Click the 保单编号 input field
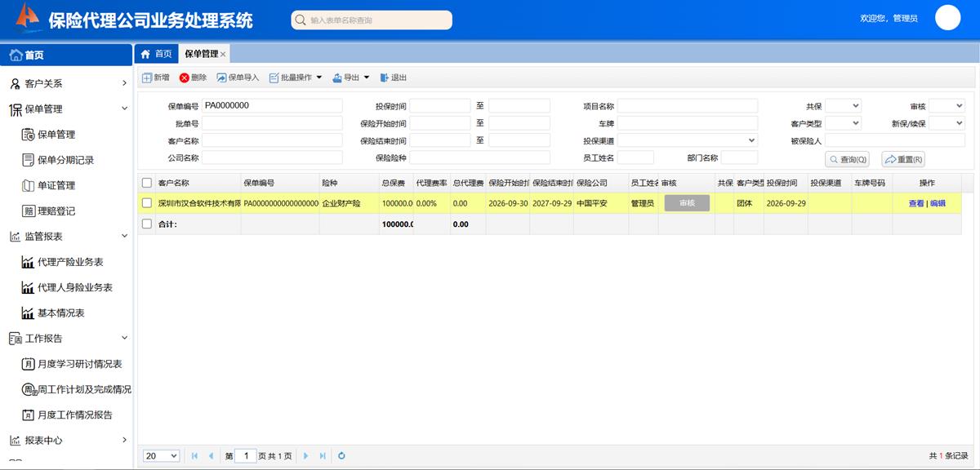 pos(272,106)
